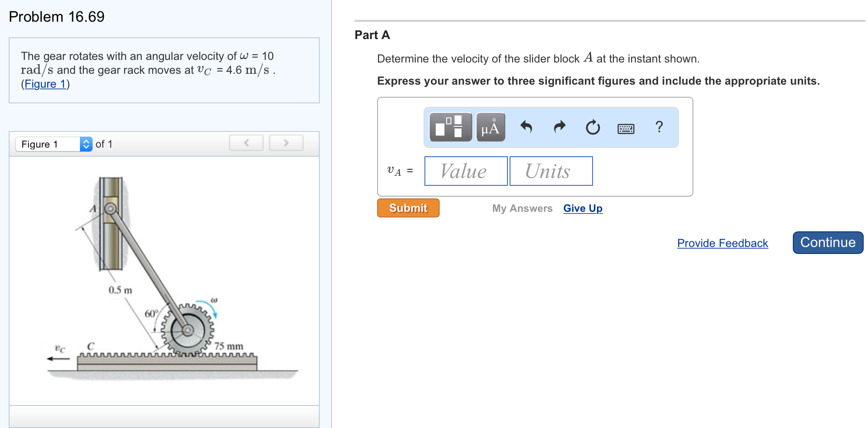Viewport: 868px width, 428px height.
Task: Click the Value answer field
Action: click(x=465, y=171)
